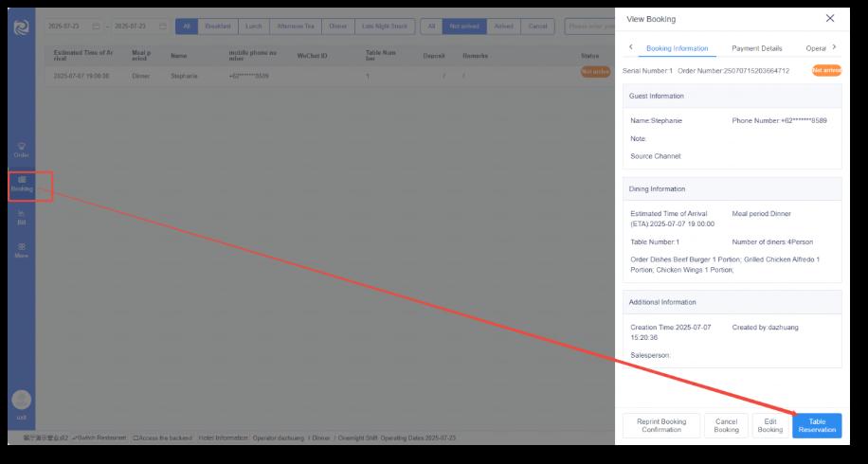Select the All meal period filter
This screenshot has width=868, height=464.
tap(187, 27)
